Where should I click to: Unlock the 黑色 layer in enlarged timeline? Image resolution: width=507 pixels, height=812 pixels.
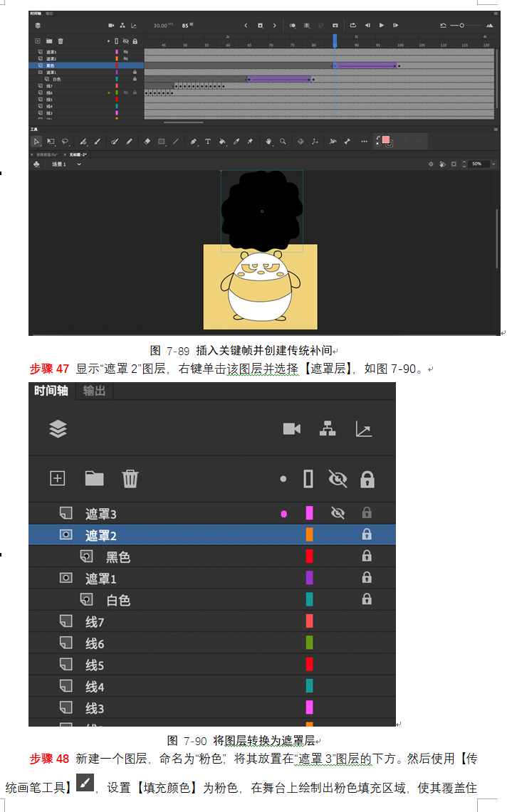coord(367,557)
